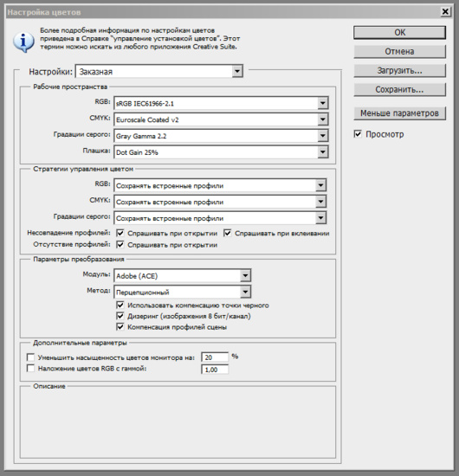Enable Наложение цветов RGB с гаммой
This screenshot has height=476, width=459.
tap(30, 369)
